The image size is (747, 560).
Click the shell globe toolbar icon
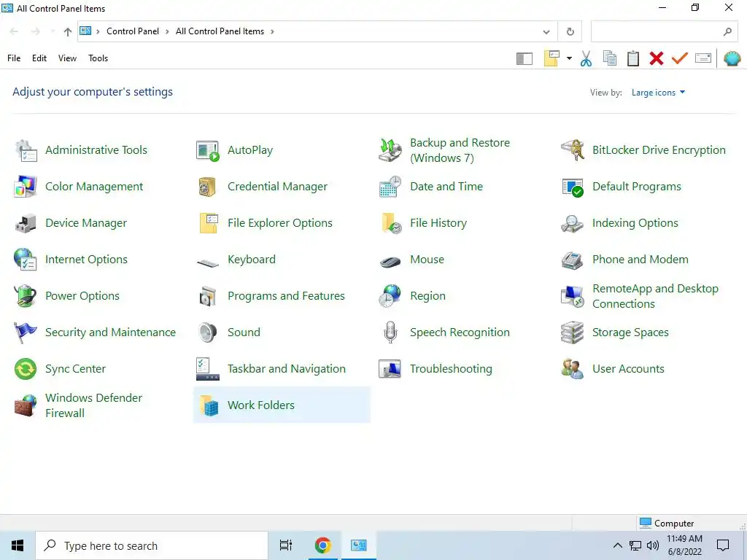coord(732,58)
